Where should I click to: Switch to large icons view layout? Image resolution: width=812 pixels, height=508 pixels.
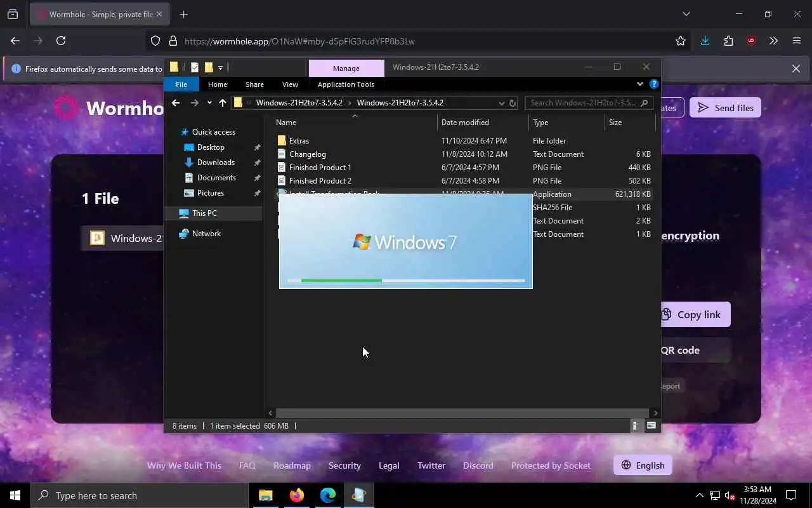click(651, 425)
